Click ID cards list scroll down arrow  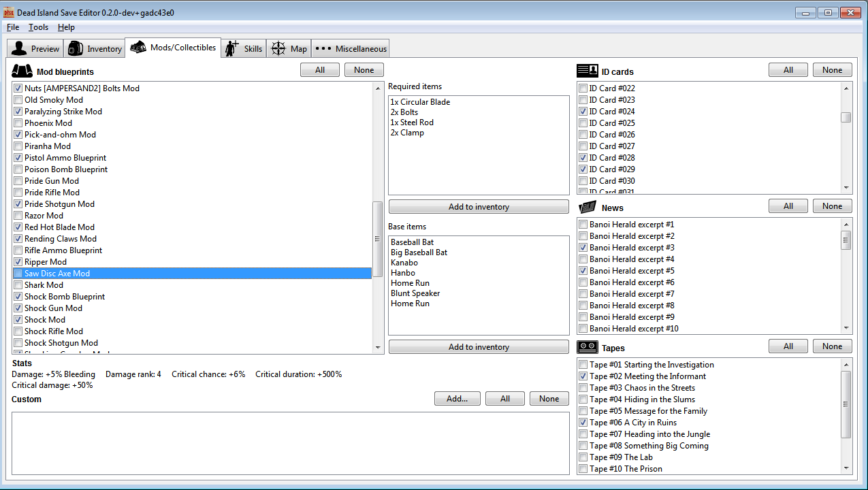(846, 188)
